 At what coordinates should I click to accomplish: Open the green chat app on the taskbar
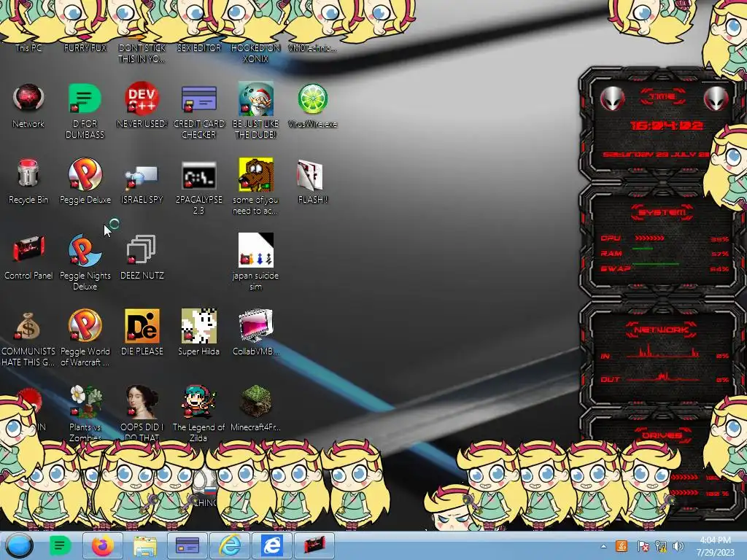click(x=61, y=545)
